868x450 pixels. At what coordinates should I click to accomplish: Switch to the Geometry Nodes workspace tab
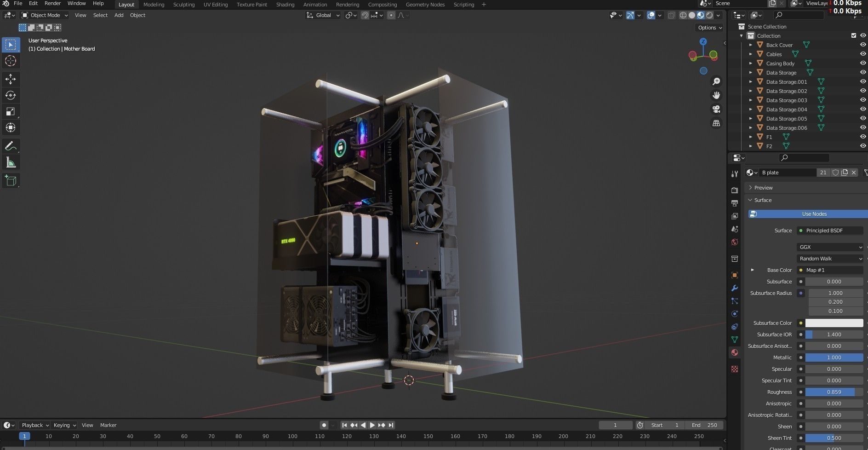[x=425, y=5]
